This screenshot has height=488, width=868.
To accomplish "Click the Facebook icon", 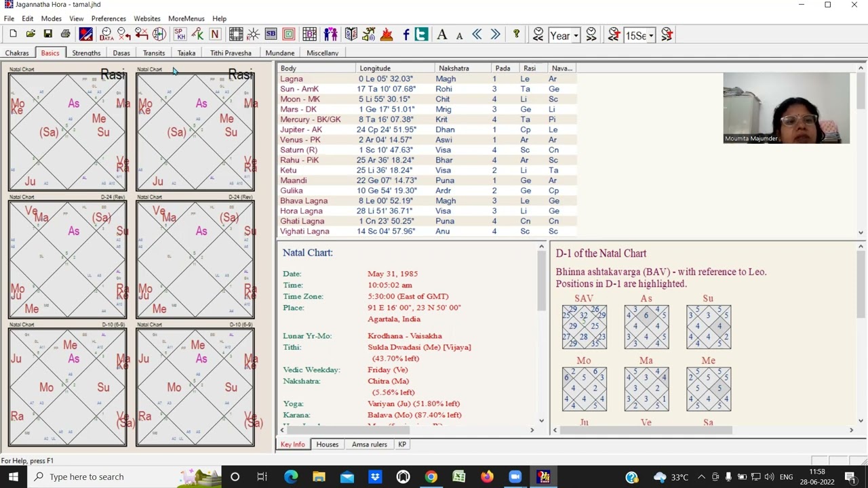I will point(406,35).
